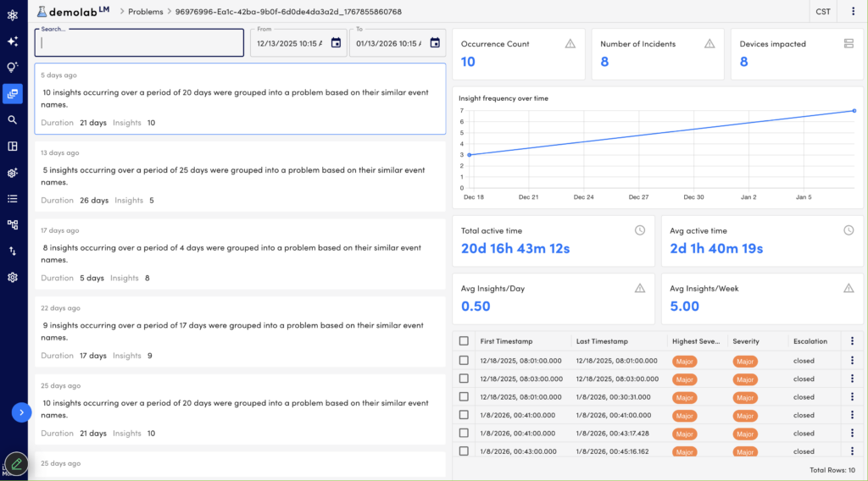Click the Dec 18 data point on chart
The image size is (868, 481).
(470, 155)
